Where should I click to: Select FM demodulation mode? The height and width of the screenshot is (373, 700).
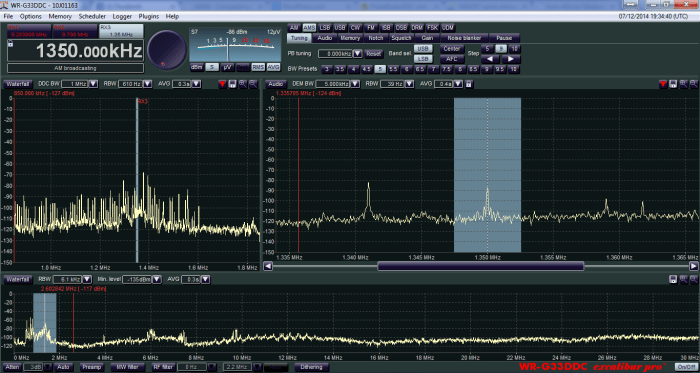tap(370, 27)
